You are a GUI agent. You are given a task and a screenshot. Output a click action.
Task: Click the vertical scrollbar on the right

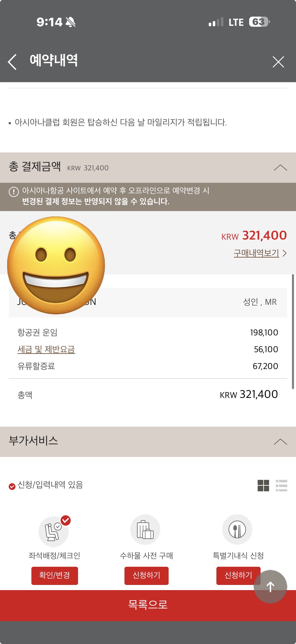(x=293, y=331)
